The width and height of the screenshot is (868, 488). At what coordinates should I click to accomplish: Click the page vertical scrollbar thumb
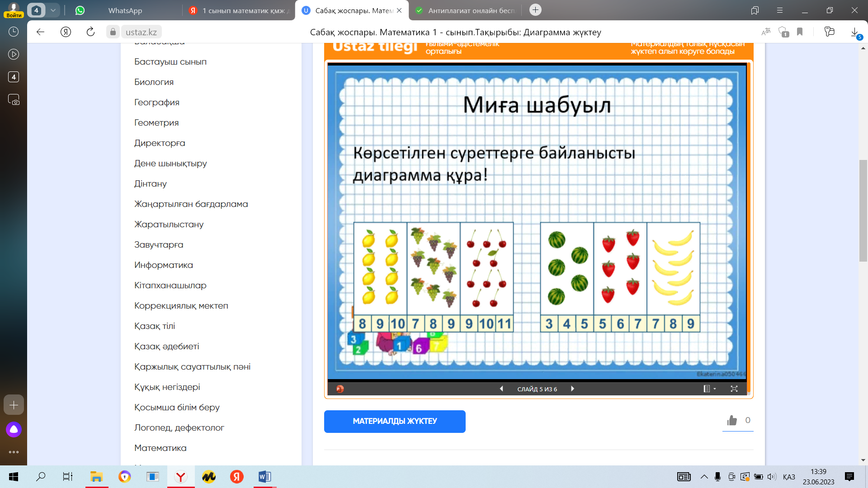pos(863,210)
